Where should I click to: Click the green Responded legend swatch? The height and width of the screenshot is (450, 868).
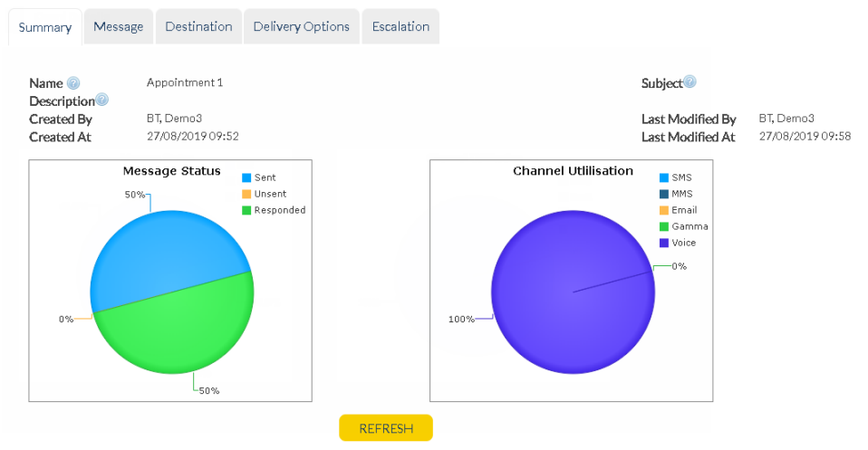tap(246, 210)
